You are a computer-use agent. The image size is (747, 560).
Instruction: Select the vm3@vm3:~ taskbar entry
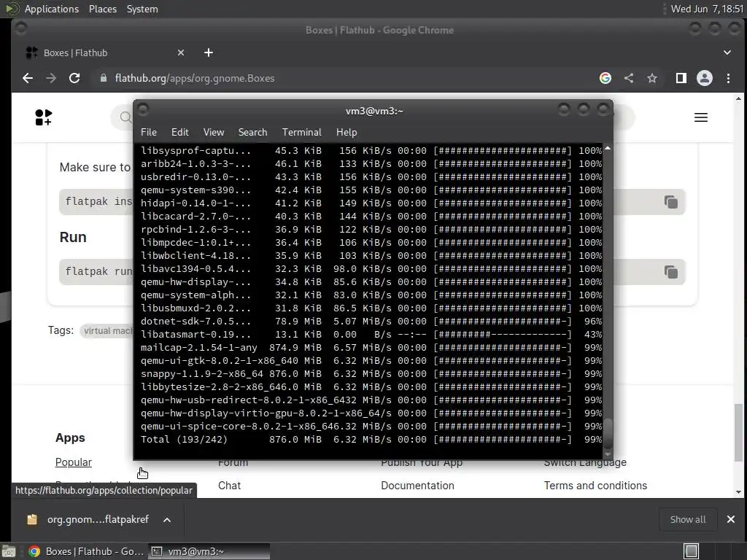pyautogui.click(x=209, y=551)
